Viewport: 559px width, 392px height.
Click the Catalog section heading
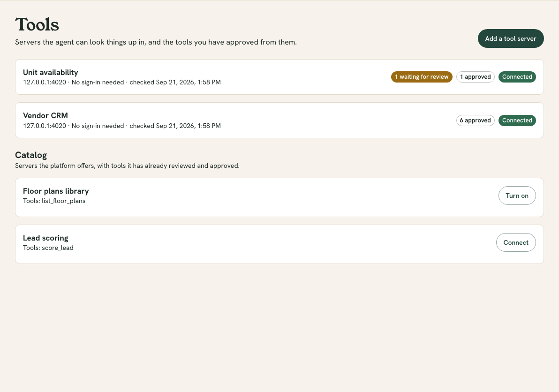pos(31,155)
